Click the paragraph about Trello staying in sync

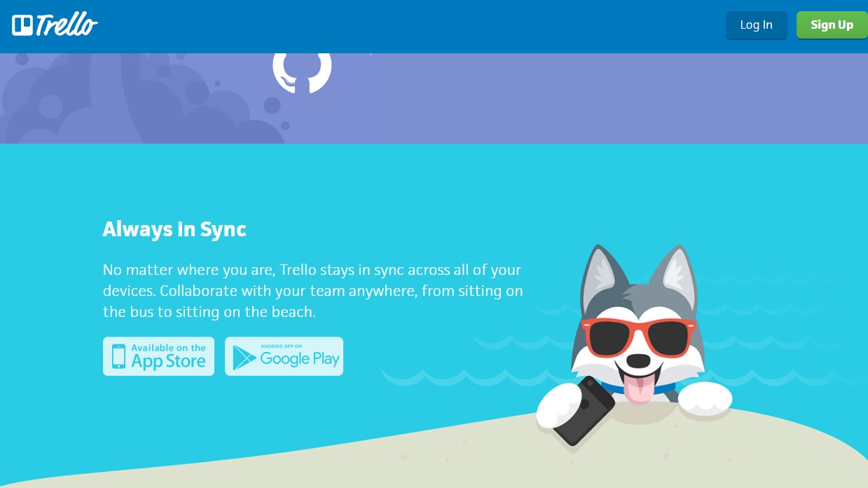point(312,290)
